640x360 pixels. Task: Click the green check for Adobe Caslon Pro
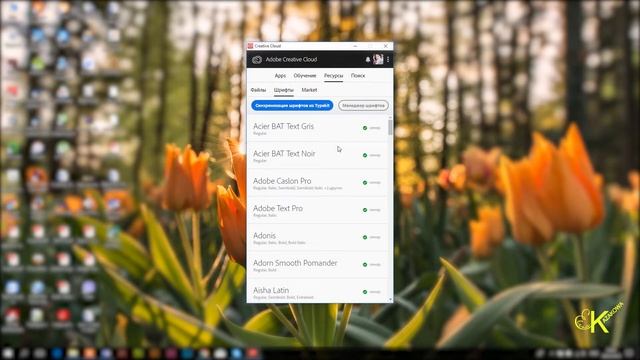(365, 183)
